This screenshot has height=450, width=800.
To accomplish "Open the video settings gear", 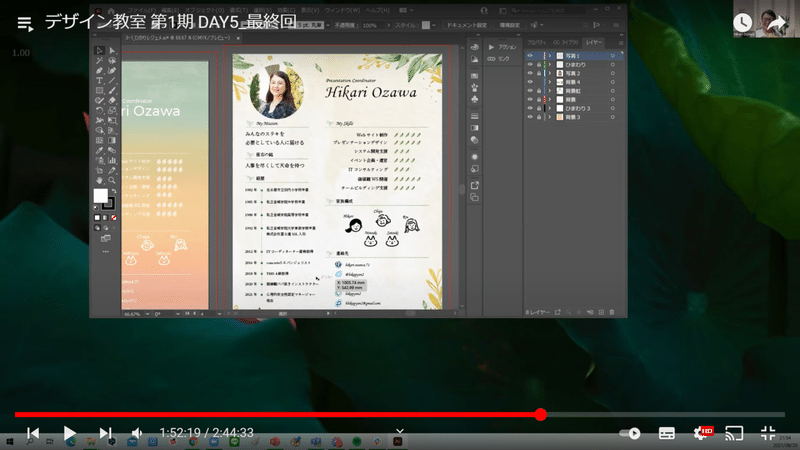I will tap(702, 434).
